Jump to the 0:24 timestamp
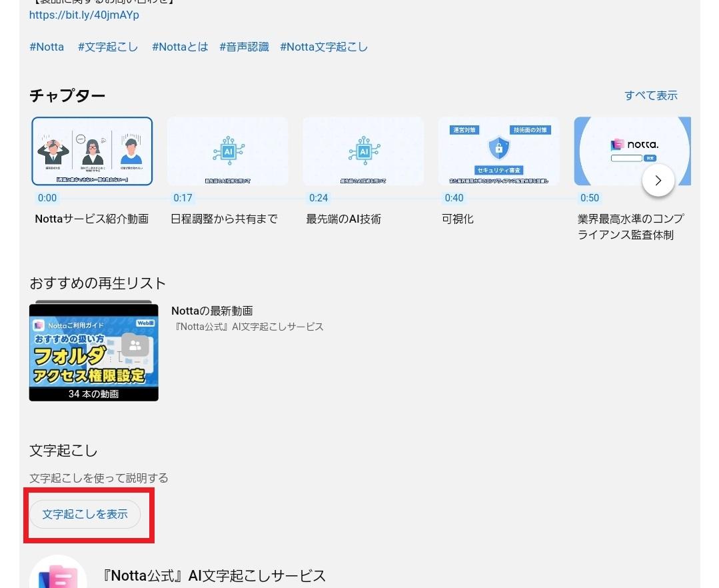This screenshot has height=588, width=719. tap(319, 198)
